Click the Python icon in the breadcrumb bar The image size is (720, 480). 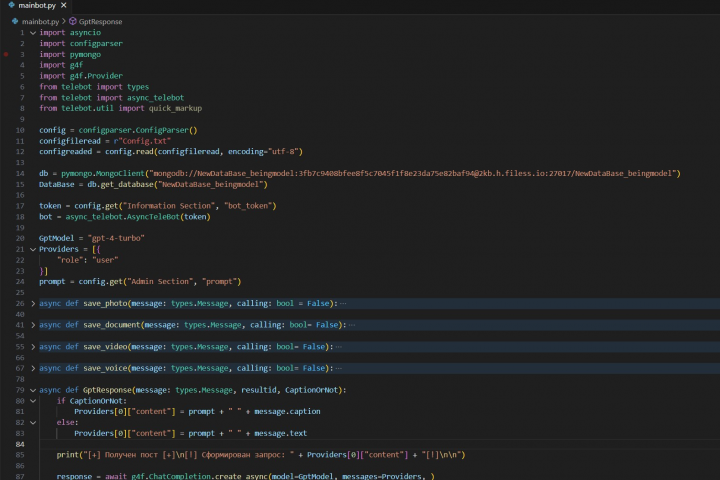[x=15, y=21]
